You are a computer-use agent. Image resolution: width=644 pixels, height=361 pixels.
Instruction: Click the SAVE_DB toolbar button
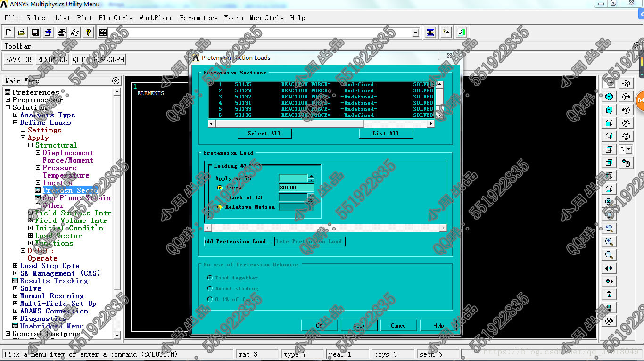click(18, 59)
